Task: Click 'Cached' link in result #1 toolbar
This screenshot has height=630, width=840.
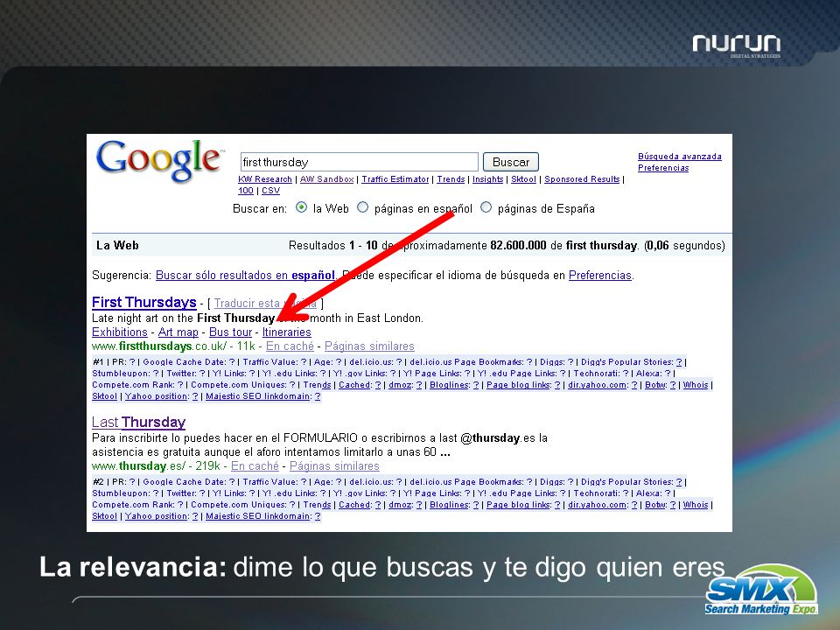Action: (354, 385)
